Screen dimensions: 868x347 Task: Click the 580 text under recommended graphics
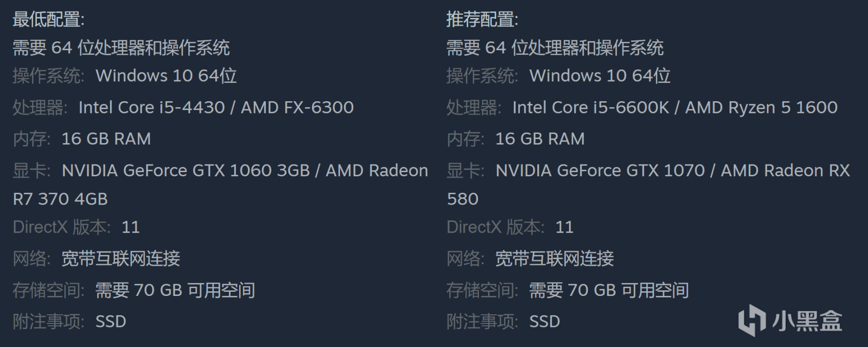pyautogui.click(x=463, y=199)
